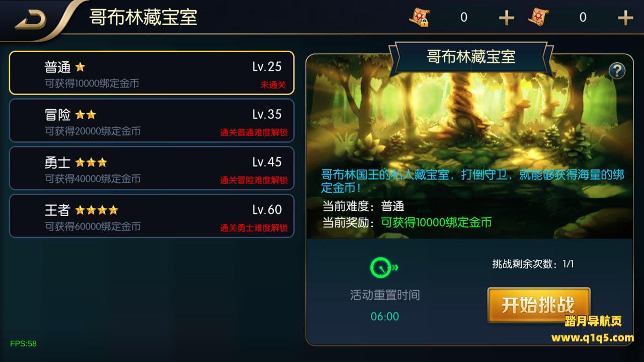This screenshot has width=644, height=362.
Task: Start the challenge with 开始挑战
Action: tap(538, 305)
